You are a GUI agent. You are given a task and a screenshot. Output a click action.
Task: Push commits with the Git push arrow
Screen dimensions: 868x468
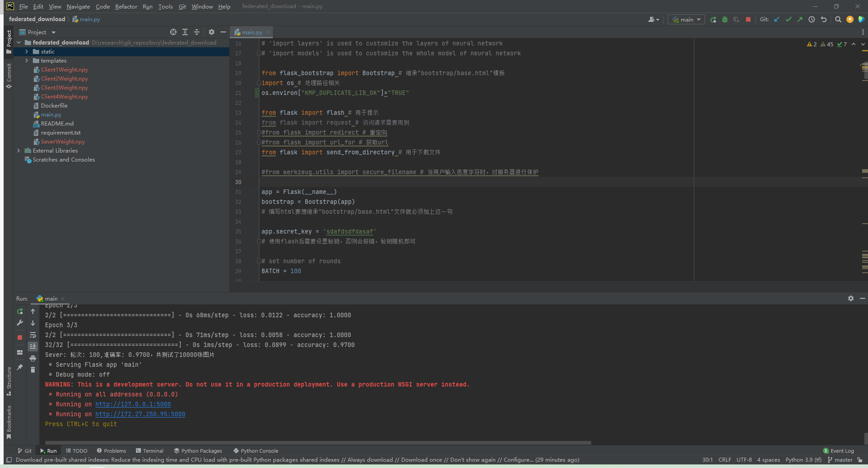point(800,19)
